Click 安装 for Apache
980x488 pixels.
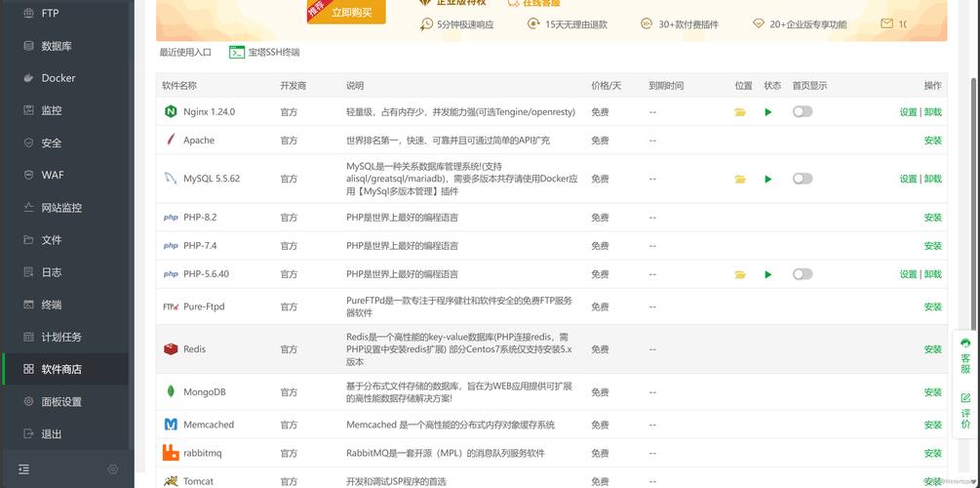pyautogui.click(x=933, y=141)
